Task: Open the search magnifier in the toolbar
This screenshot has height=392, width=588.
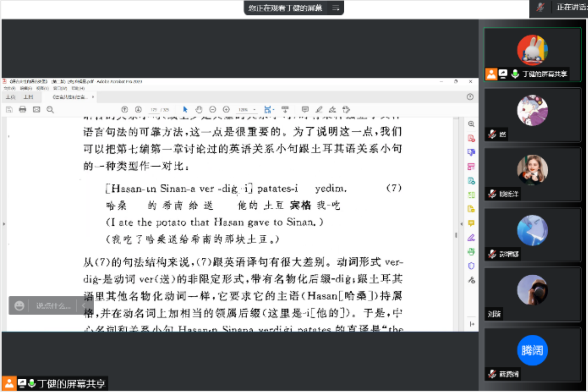Action: point(50,110)
